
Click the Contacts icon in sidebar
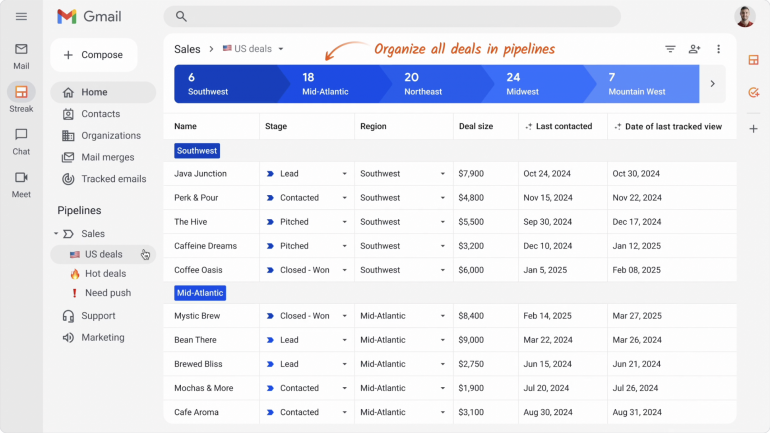coord(68,114)
